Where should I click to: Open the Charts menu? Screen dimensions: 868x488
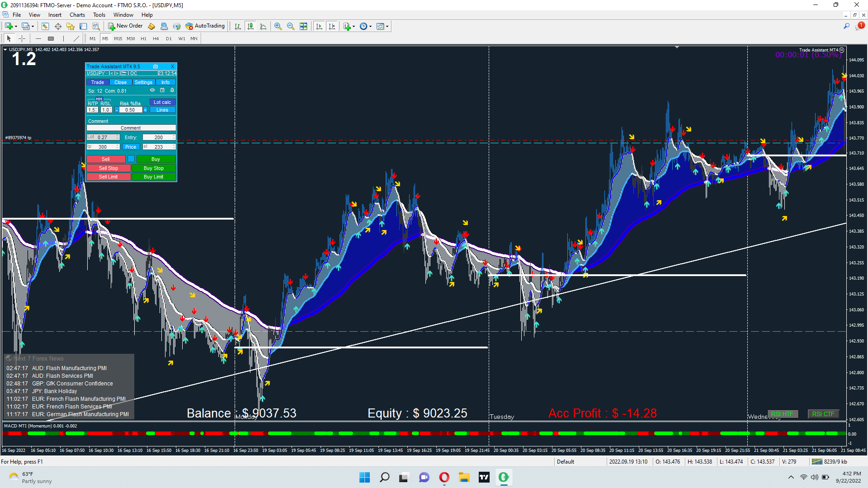pos(77,15)
